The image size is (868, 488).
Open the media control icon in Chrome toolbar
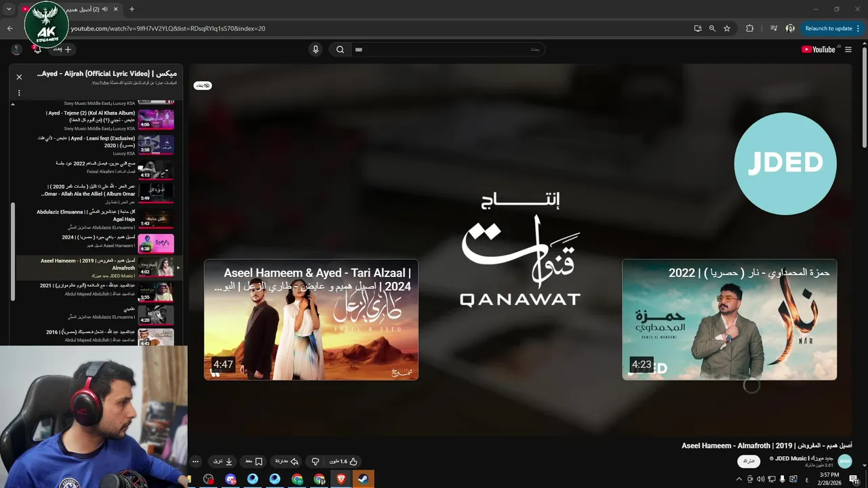point(774,28)
